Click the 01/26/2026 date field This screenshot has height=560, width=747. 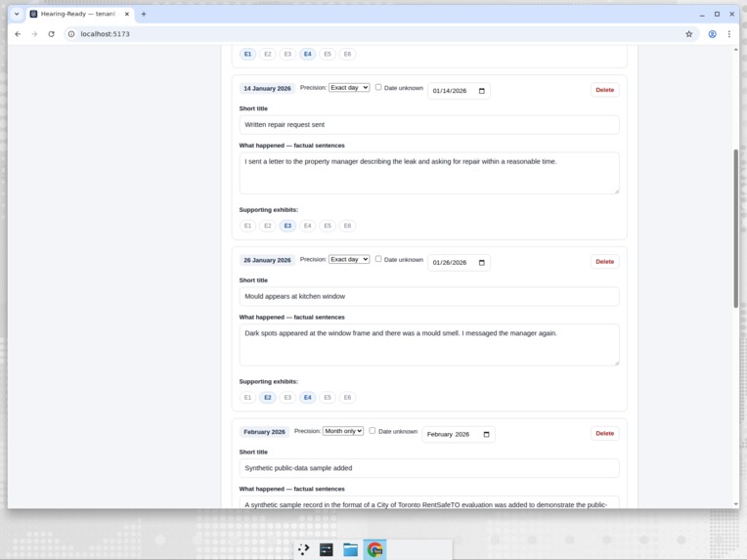click(459, 263)
